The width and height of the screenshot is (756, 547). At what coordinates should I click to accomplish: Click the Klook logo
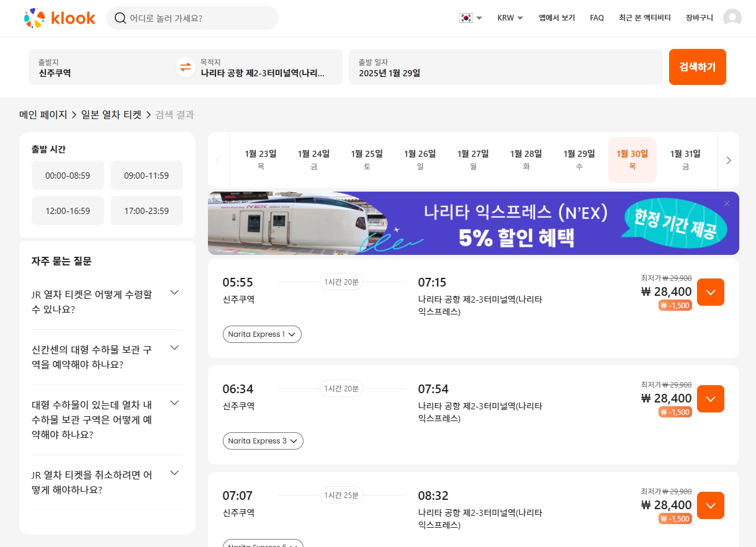60,18
